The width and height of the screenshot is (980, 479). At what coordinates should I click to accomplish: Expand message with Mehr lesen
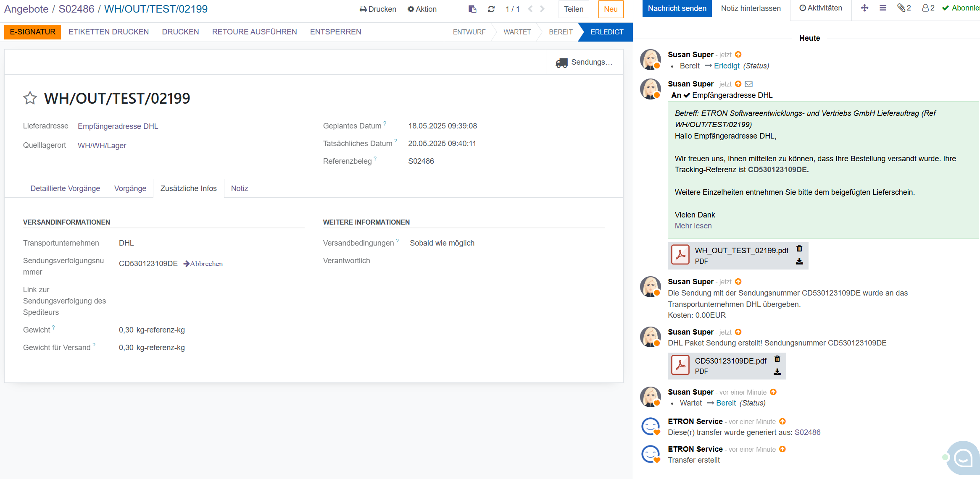pyautogui.click(x=693, y=226)
